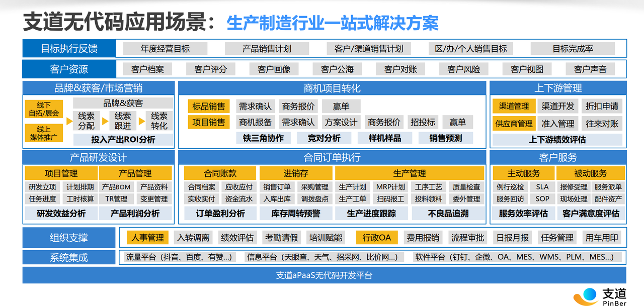Viewport: 644px width, 308px height.
Task: Select the yellow 行政OA tag
Action: [377, 238]
